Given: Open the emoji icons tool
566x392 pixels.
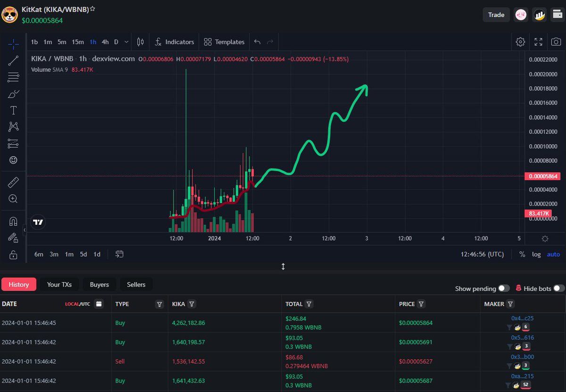Looking at the screenshot, I should click(x=13, y=160).
